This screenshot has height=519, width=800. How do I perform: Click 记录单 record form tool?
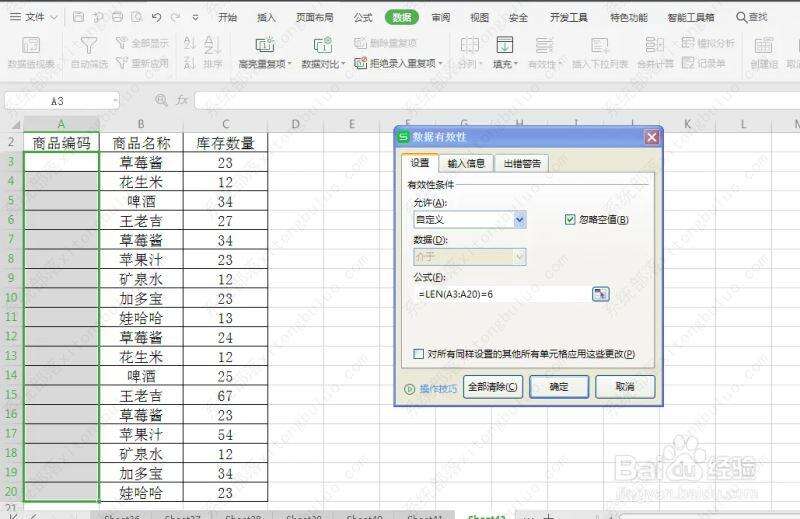click(704, 63)
